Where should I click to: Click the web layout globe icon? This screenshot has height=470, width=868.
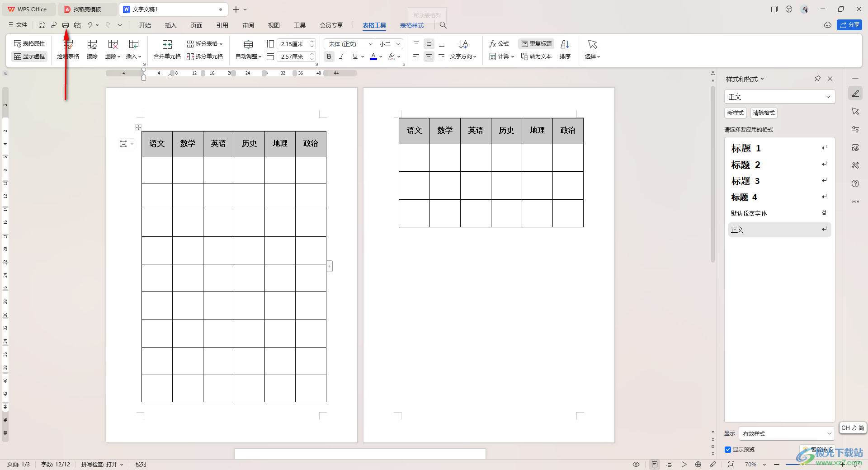pyautogui.click(x=698, y=465)
